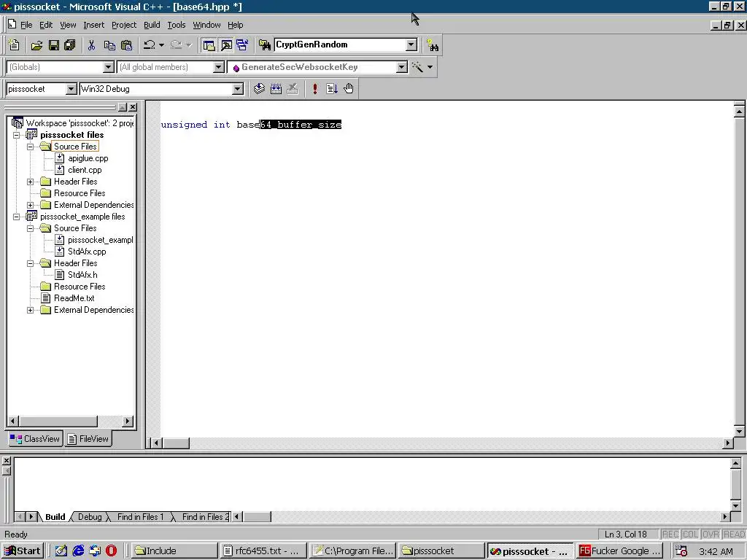
Task: Click the Save All toolbar icon
Action: coord(70,45)
